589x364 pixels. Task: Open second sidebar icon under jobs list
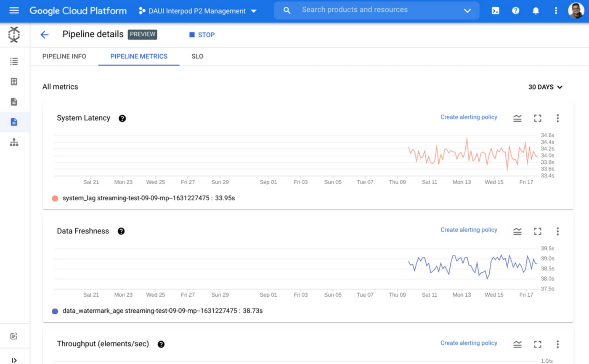tap(14, 82)
